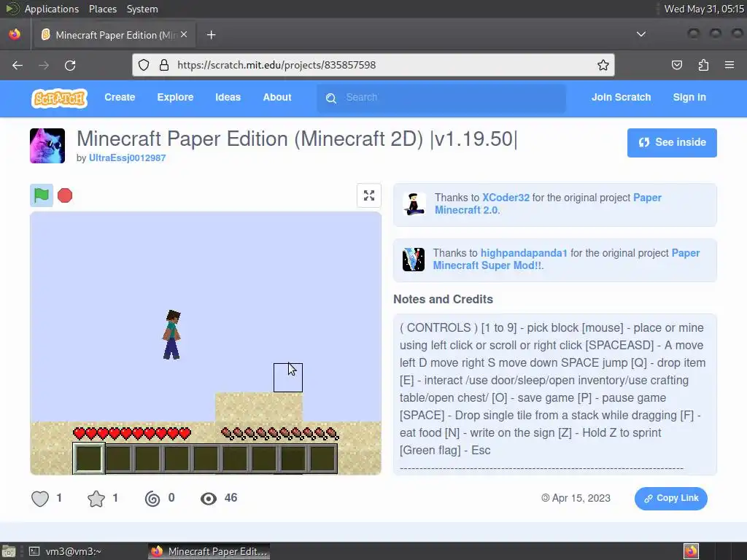The image size is (747, 560).
Task: Click the Steve player character
Action: [172, 335]
